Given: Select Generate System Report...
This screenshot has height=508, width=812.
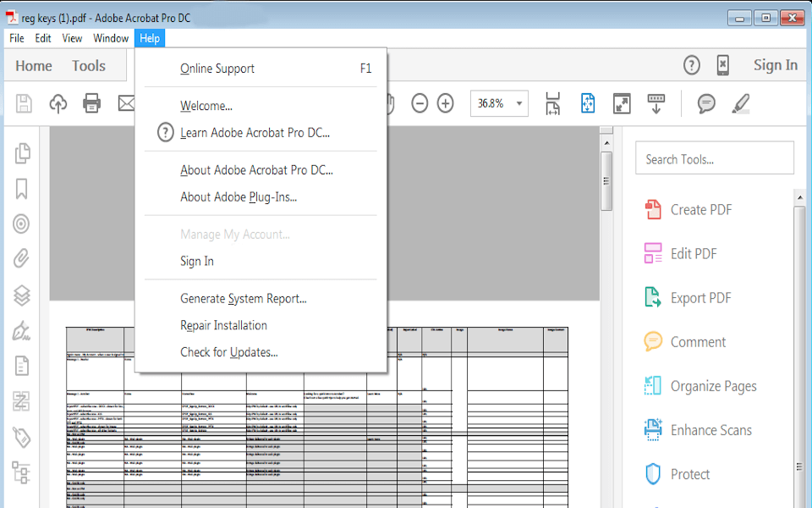Looking at the screenshot, I should click(x=261, y=299).
